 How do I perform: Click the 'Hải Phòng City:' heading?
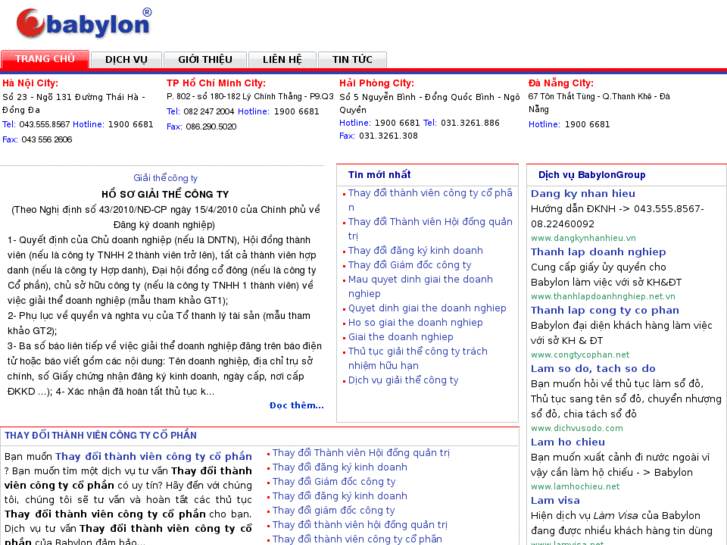tap(376, 83)
